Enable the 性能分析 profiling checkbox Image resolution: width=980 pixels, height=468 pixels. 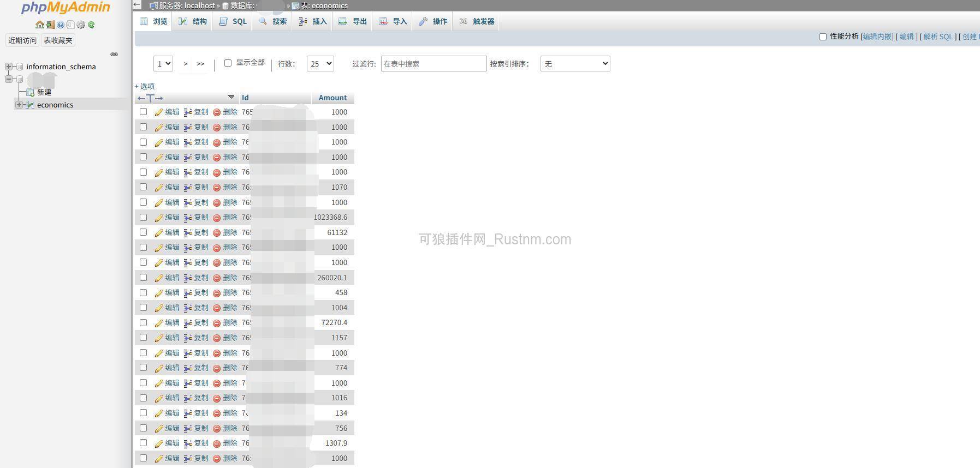823,37
